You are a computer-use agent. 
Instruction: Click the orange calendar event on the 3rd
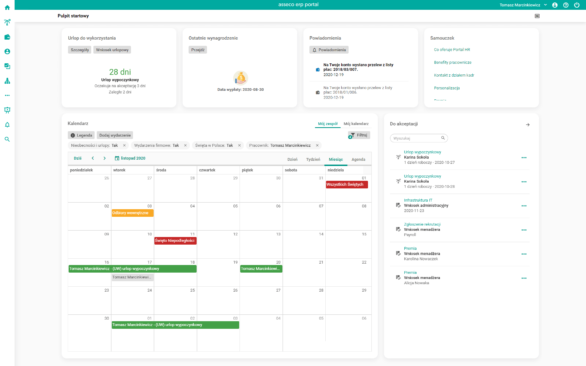(x=133, y=213)
